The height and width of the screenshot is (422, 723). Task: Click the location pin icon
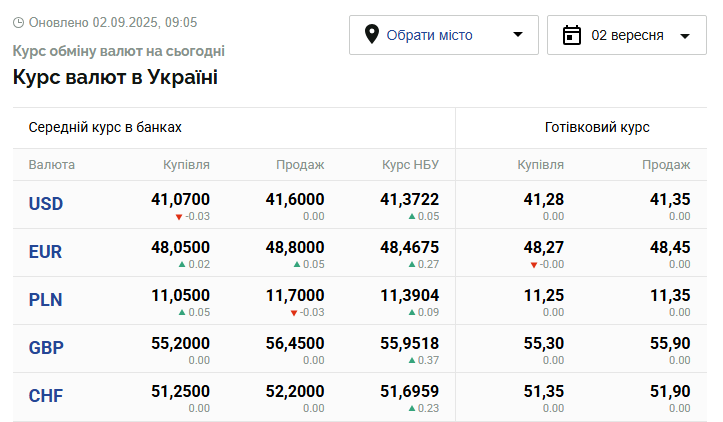coord(372,35)
